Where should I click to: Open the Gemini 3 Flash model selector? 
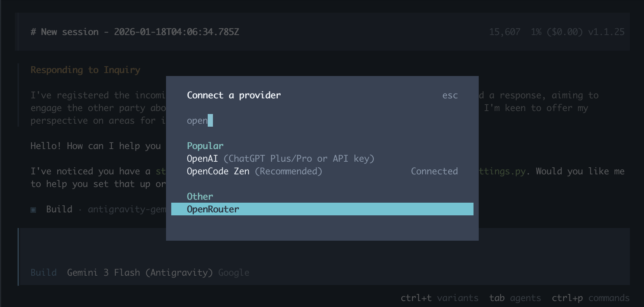pos(139,272)
